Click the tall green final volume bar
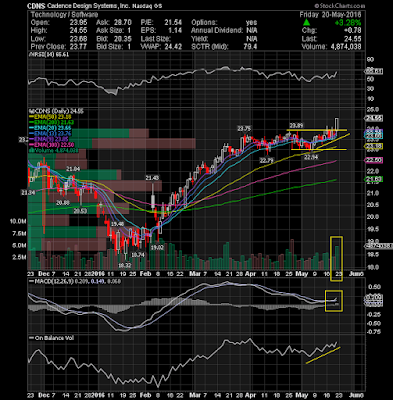Image resolution: width=393 pixels, height=400 pixels. (x=337, y=258)
